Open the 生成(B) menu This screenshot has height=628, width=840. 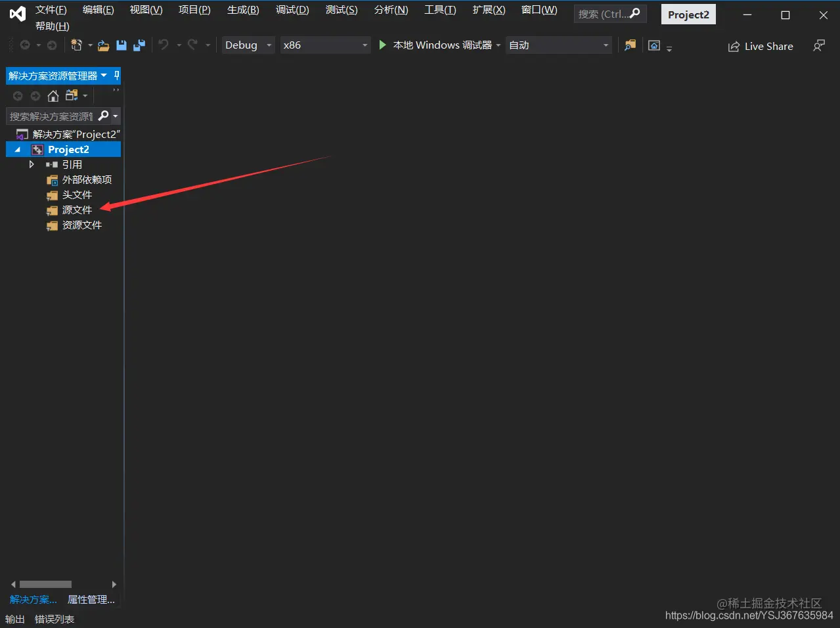click(x=243, y=10)
